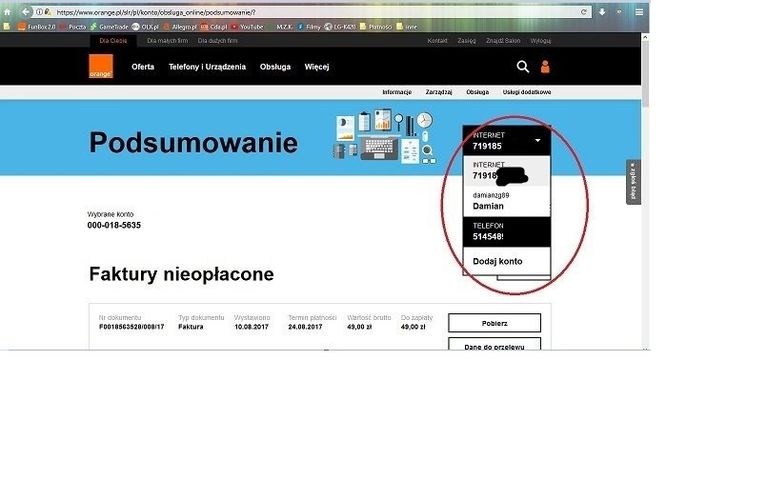
Task: Open the Znajdź Salon link
Action: click(x=503, y=41)
